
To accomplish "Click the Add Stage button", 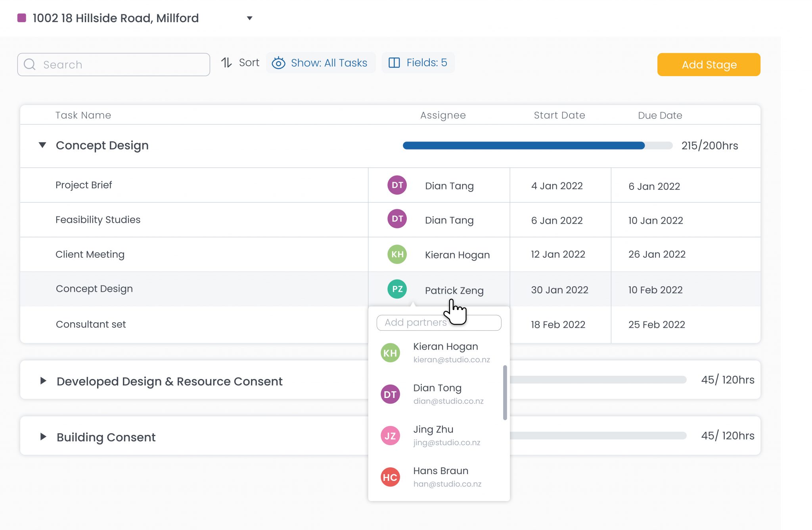I will click(x=709, y=64).
